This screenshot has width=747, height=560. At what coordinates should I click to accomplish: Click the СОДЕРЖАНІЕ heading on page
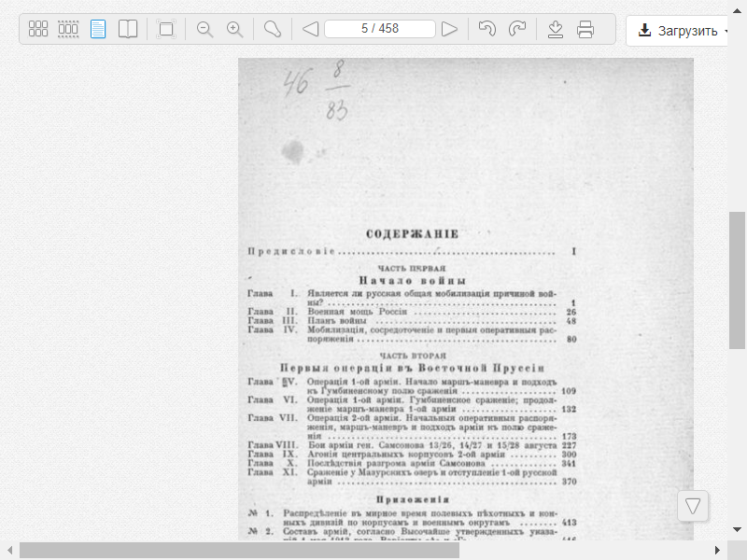412,234
